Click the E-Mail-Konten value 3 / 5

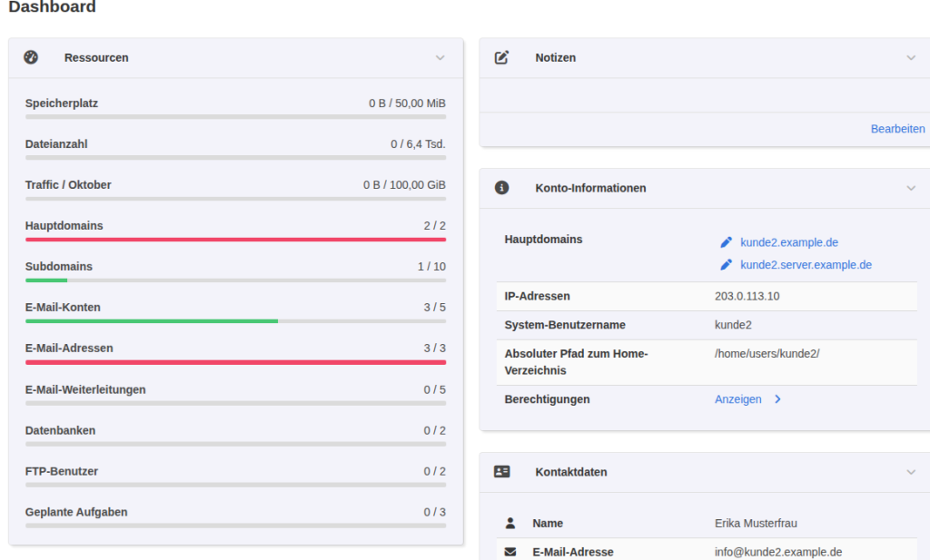[x=434, y=308]
